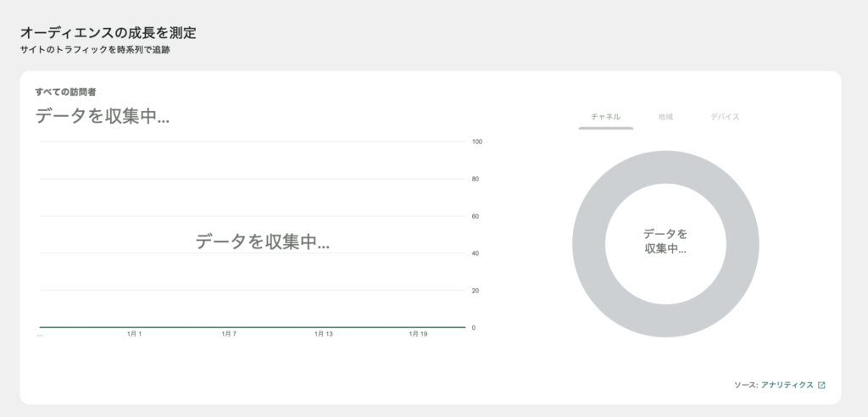Select the 1月 19 axis marker

pos(418,335)
